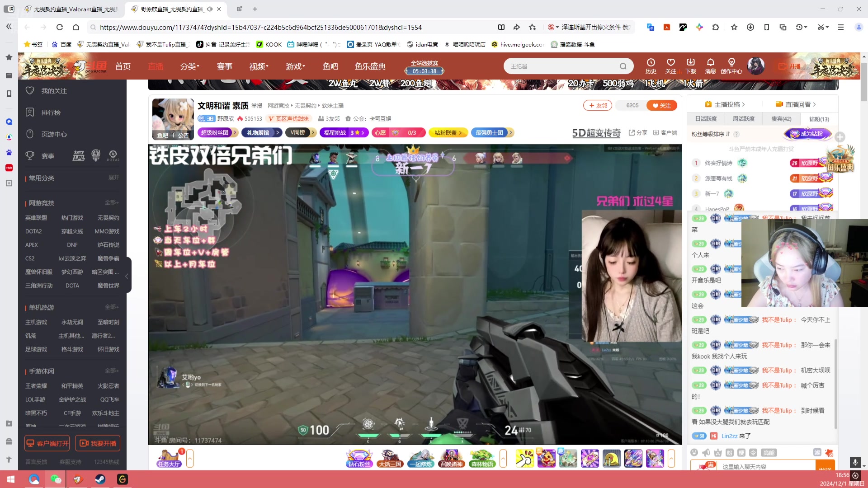This screenshot has width=868, height=488.
Task: Toggle the 高能 danmaku filter button
Action: (x=769, y=452)
